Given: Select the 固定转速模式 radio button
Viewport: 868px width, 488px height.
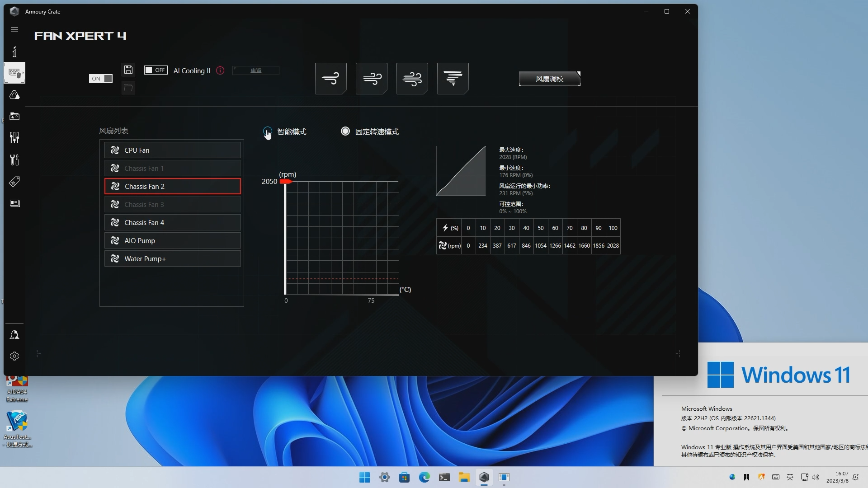Looking at the screenshot, I should pos(345,131).
